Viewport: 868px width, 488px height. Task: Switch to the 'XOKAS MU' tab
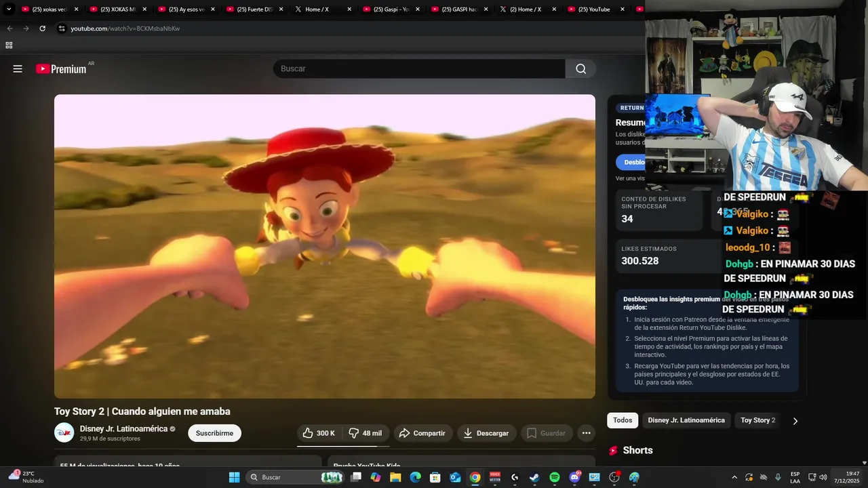click(x=117, y=9)
